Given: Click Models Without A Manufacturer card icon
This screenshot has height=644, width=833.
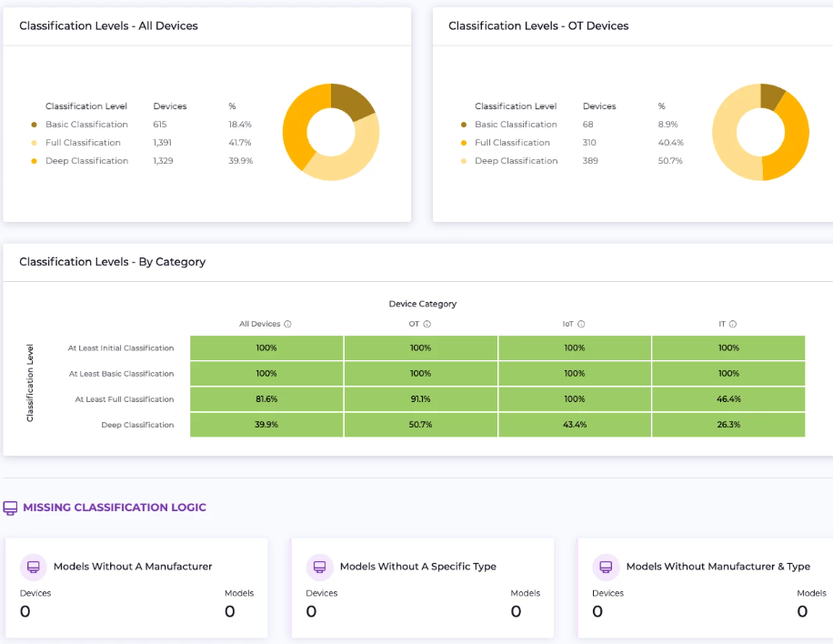Looking at the screenshot, I should coord(34,567).
